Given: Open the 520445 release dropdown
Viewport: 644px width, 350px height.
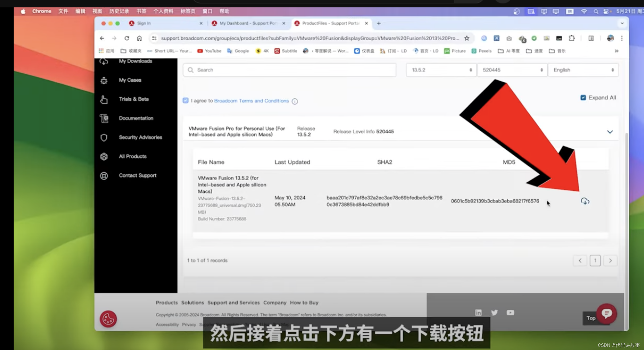Looking at the screenshot, I should 512,70.
